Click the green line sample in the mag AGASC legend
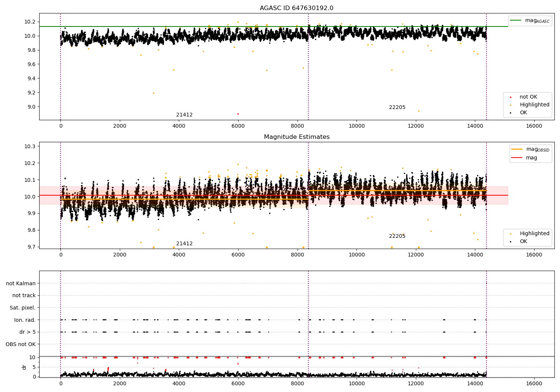Image resolution: width=560 pixels, height=392 pixels. tap(516, 21)
